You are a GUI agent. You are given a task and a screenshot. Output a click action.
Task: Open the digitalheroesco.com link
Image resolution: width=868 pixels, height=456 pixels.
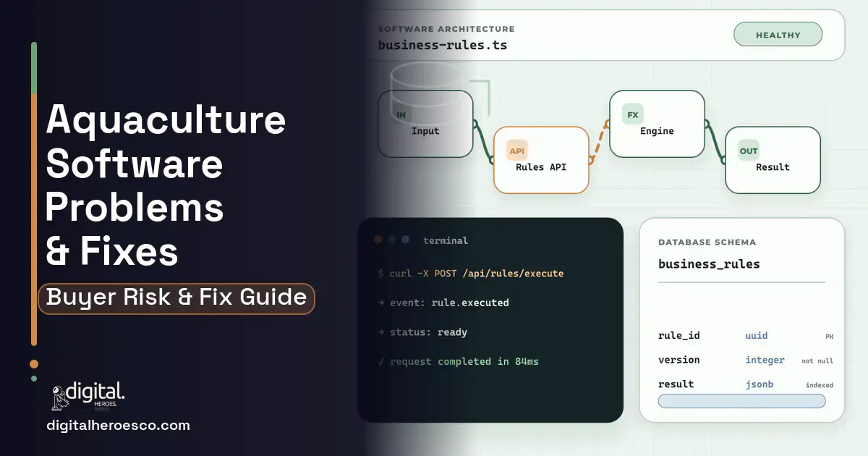tap(118, 426)
